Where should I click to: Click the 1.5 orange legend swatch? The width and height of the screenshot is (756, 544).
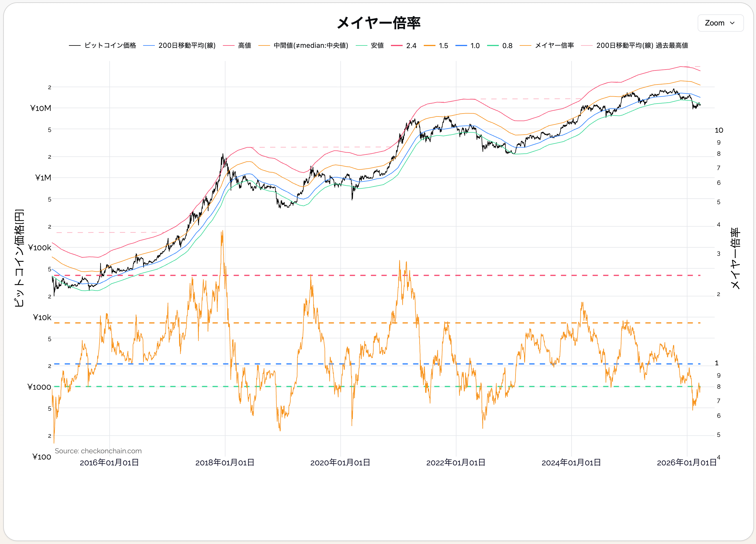tap(430, 46)
